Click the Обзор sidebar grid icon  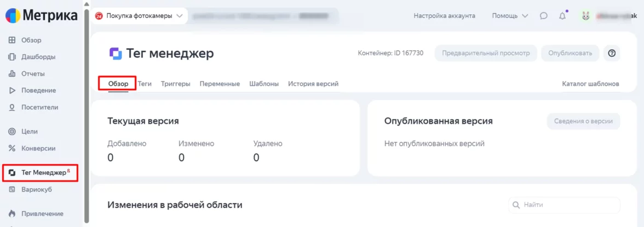click(12, 40)
